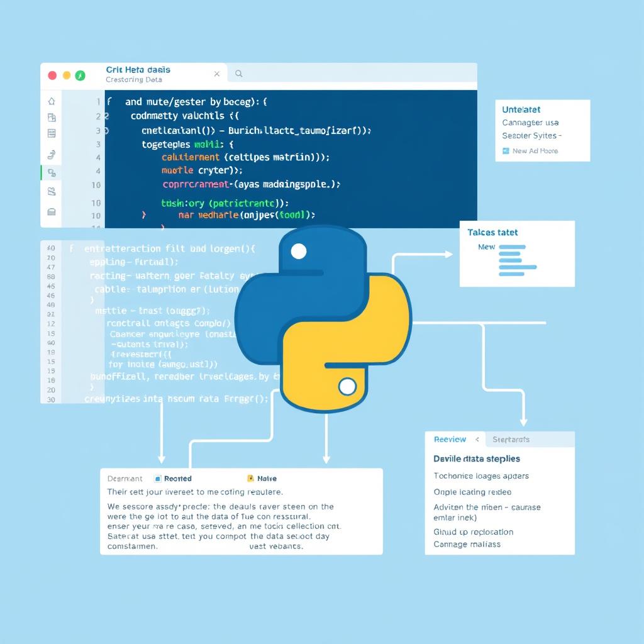Click the green window button in title bar

point(80,75)
